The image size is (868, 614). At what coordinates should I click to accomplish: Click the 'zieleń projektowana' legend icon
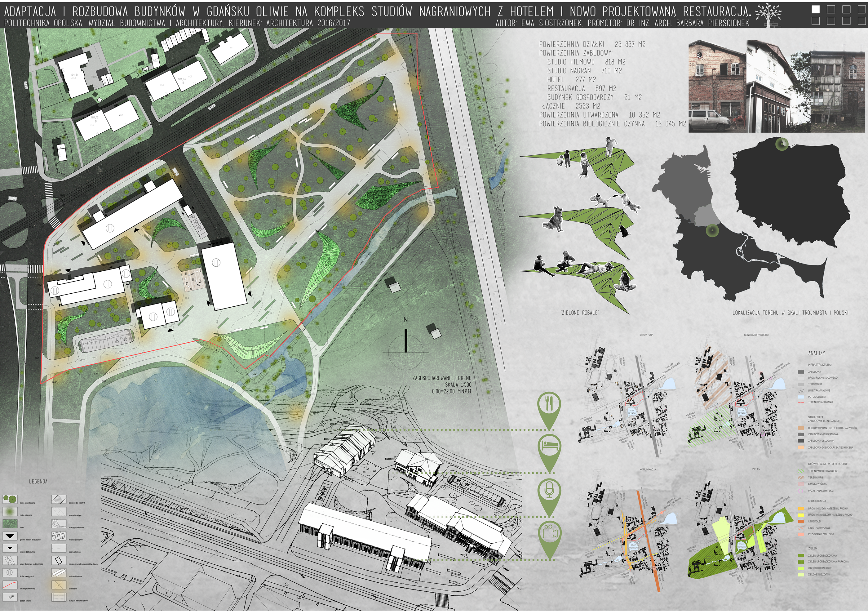click(10, 499)
